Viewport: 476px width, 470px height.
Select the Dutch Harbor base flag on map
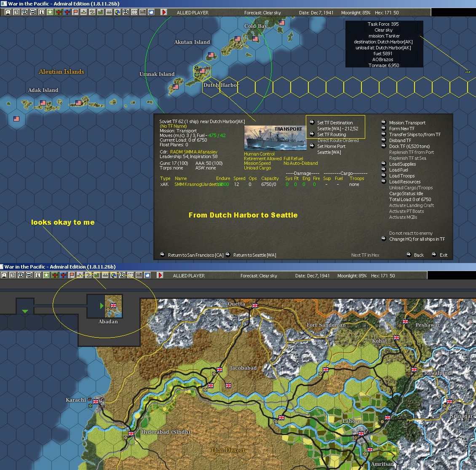tap(202, 70)
